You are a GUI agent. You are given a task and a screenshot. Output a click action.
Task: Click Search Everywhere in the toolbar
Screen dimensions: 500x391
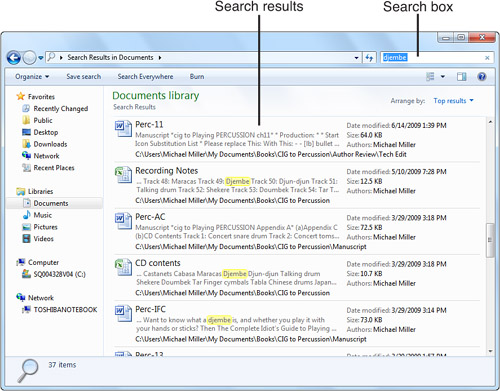pyautogui.click(x=145, y=77)
